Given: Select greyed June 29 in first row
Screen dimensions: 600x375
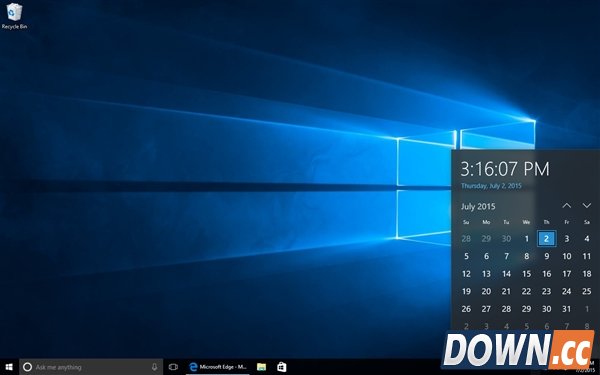Looking at the screenshot, I should [x=486, y=239].
